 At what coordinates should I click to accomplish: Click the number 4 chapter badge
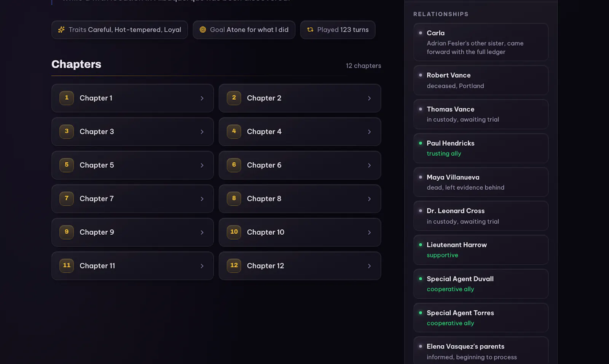pyautogui.click(x=234, y=131)
